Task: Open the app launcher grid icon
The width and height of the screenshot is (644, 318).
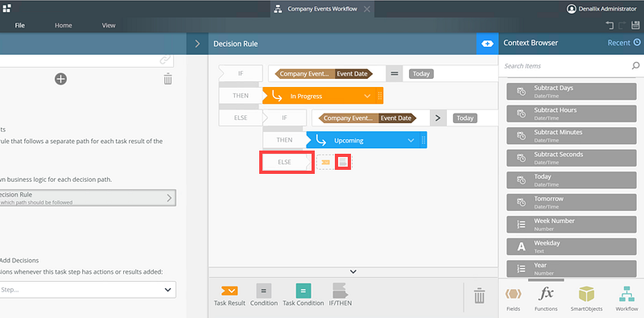Action: coord(6,8)
